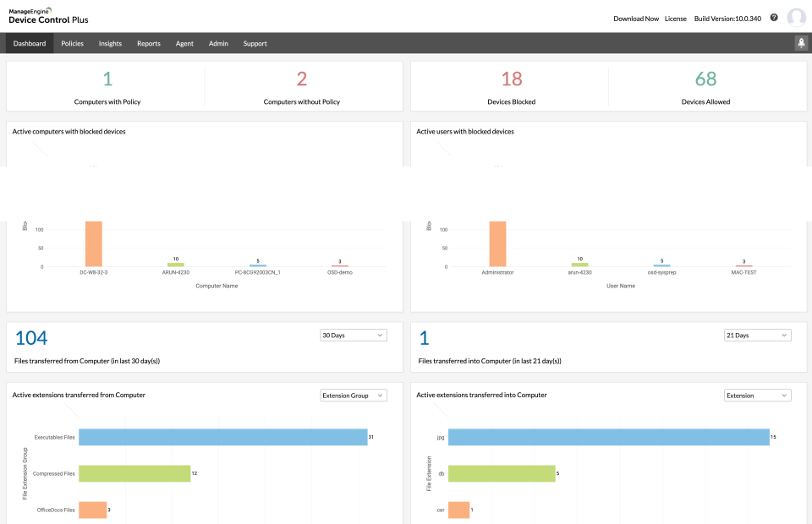Open the Reports menu
The image size is (812, 524).
(148, 43)
